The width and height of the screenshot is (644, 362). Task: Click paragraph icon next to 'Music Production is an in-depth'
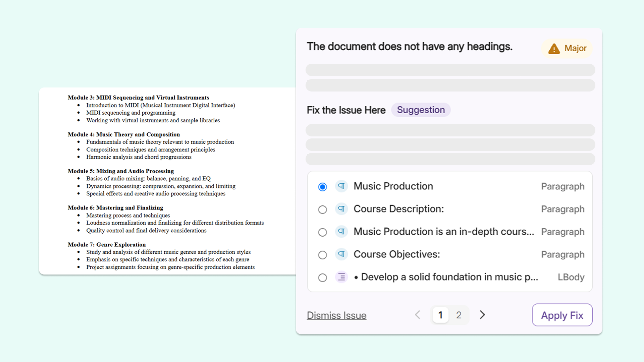pos(341,232)
